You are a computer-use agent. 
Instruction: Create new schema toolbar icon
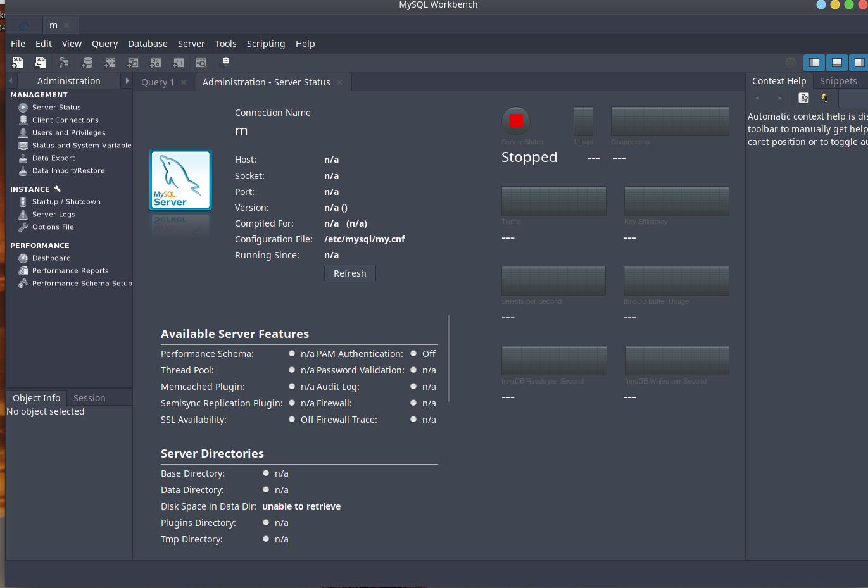click(87, 63)
